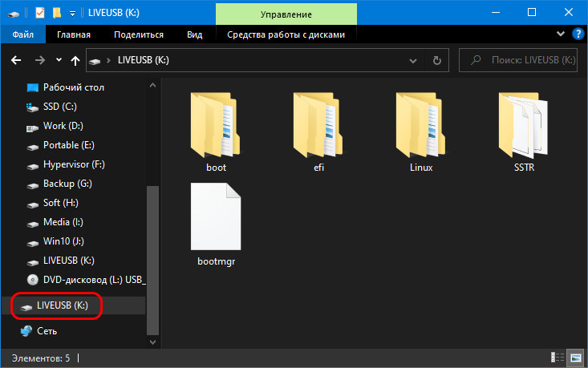Switch to large icons view in the status bar

pyautogui.click(x=576, y=358)
